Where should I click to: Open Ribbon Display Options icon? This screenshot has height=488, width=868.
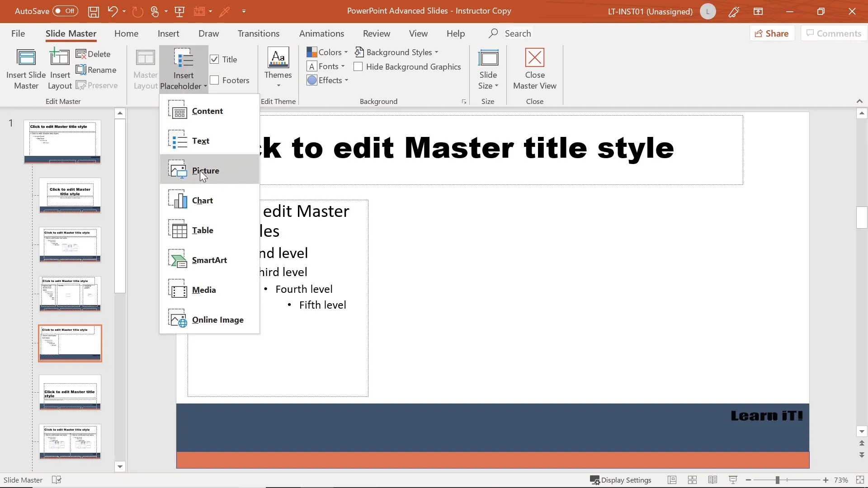point(758,11)
